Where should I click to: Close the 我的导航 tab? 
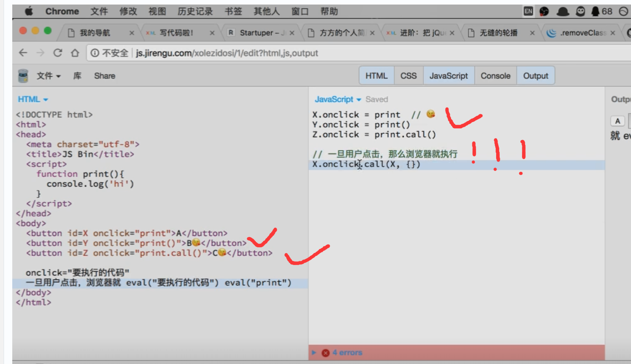point(132,33)
